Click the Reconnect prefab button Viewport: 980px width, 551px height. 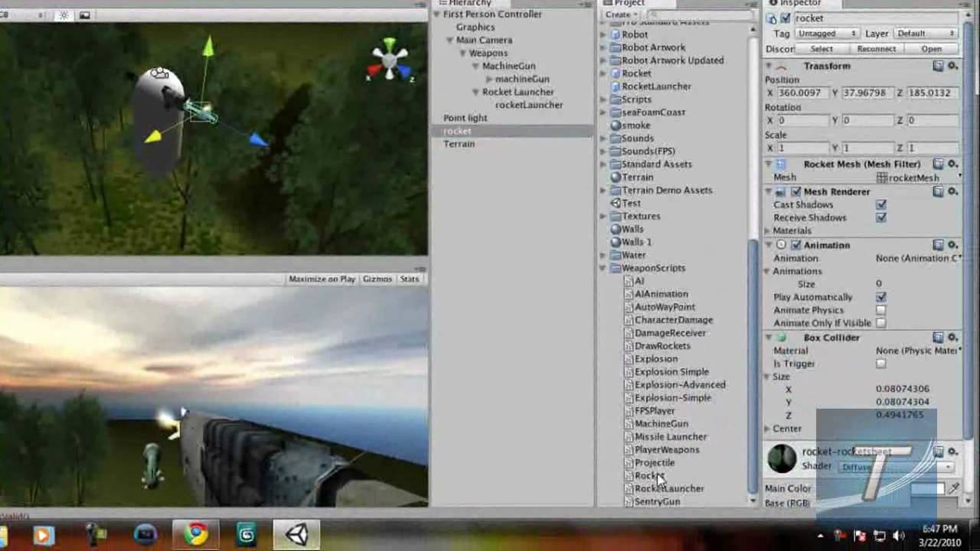click(x=876, y=49)
